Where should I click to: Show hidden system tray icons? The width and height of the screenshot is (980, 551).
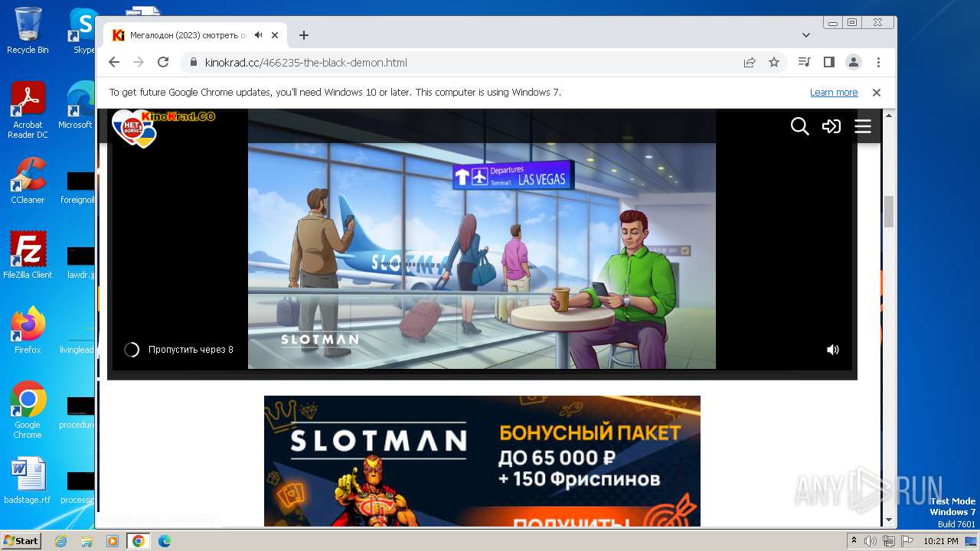coord(854,541)
